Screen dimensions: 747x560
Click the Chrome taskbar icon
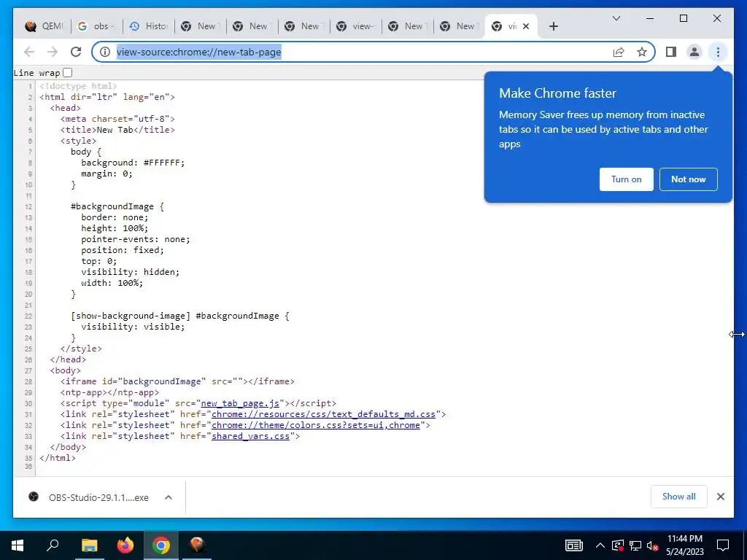[x=161, y=545]
